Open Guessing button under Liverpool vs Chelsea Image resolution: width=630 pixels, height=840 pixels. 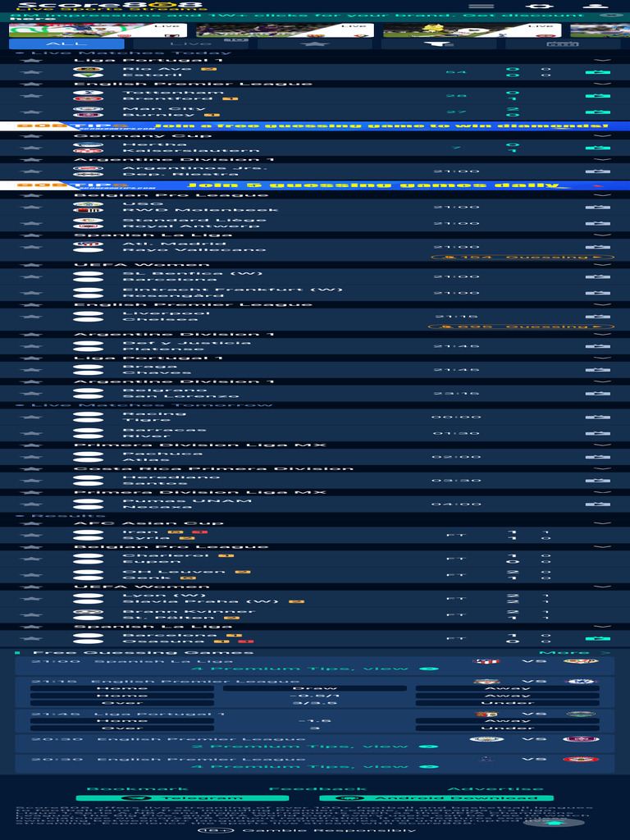pyautogui.click(x=521, y=326)
